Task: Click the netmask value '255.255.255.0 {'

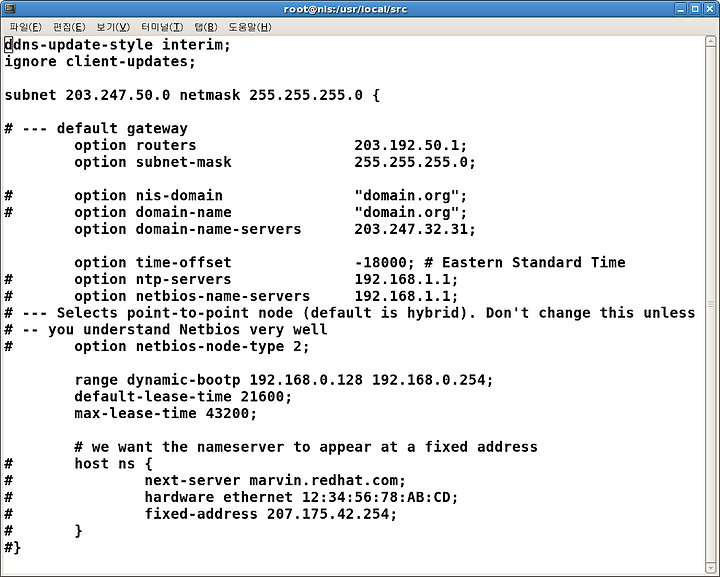Action: (315, 95)
